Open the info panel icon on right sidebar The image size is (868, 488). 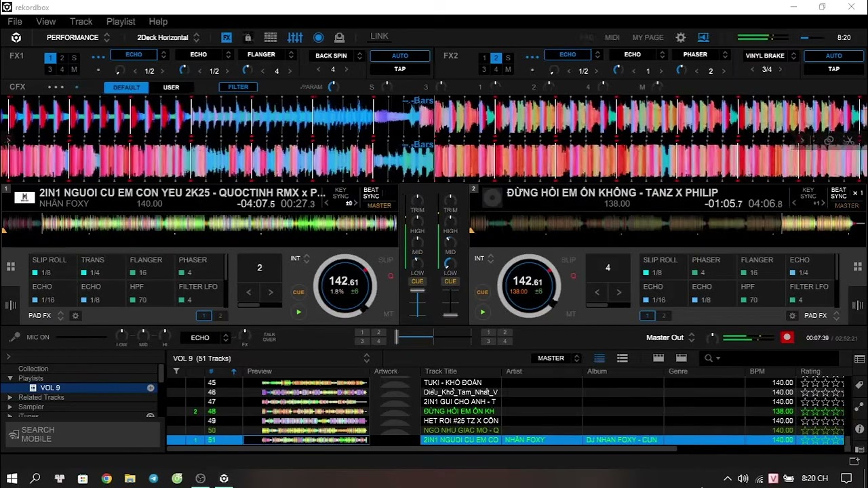coord(860,429)
